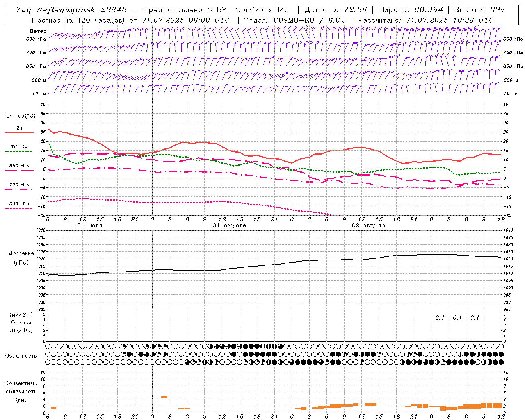Screen dimensions: 525x420
Task: Click the 01 августа date label
Action: coord(229,226)
